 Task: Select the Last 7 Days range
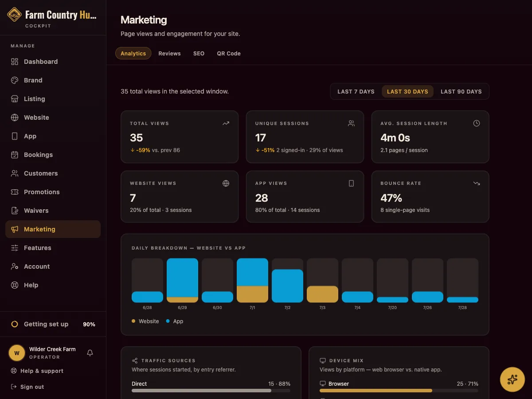[356, 91]
